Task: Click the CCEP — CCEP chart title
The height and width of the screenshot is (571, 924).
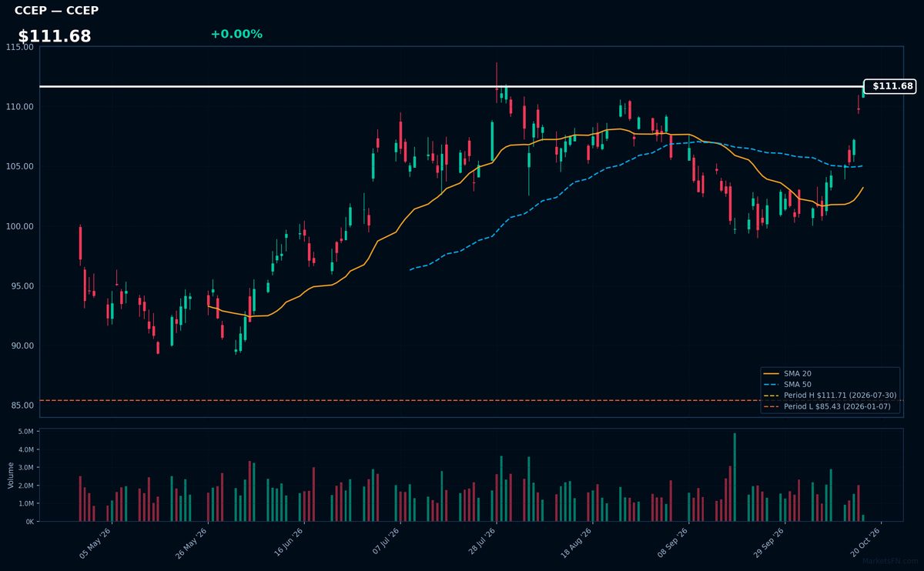Action: [56, 11]
